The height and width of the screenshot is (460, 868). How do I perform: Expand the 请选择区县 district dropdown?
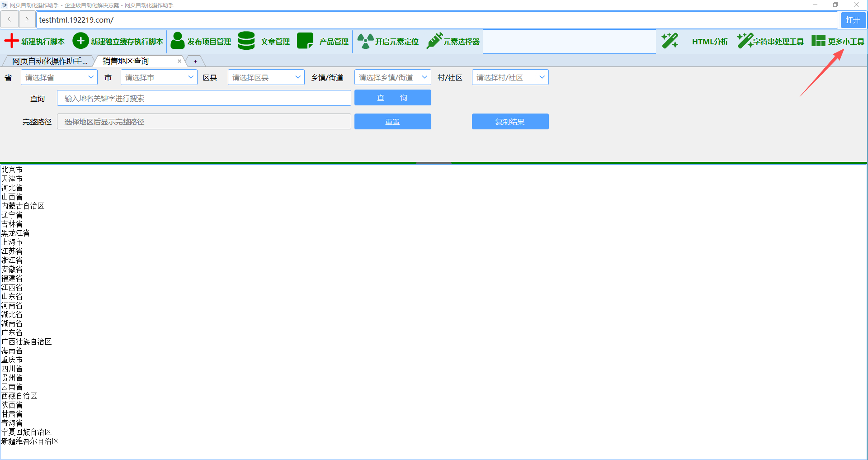click(x=266, y=77)
